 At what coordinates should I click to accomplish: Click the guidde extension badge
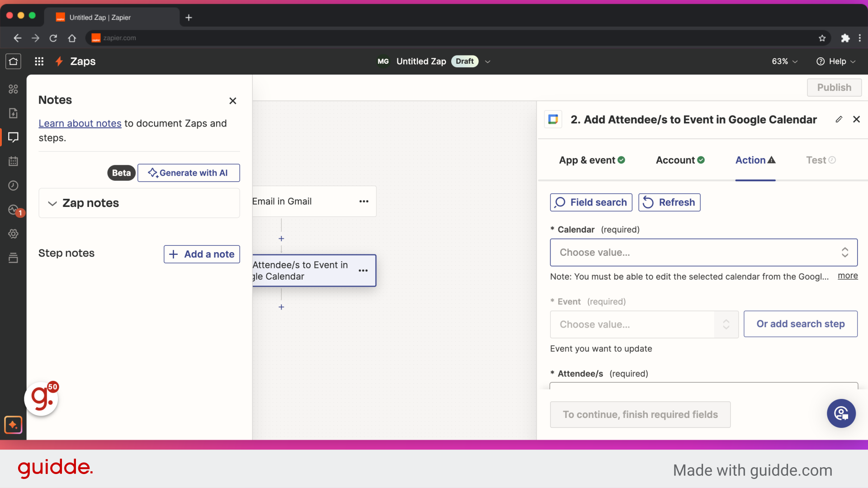click(42, 399)
